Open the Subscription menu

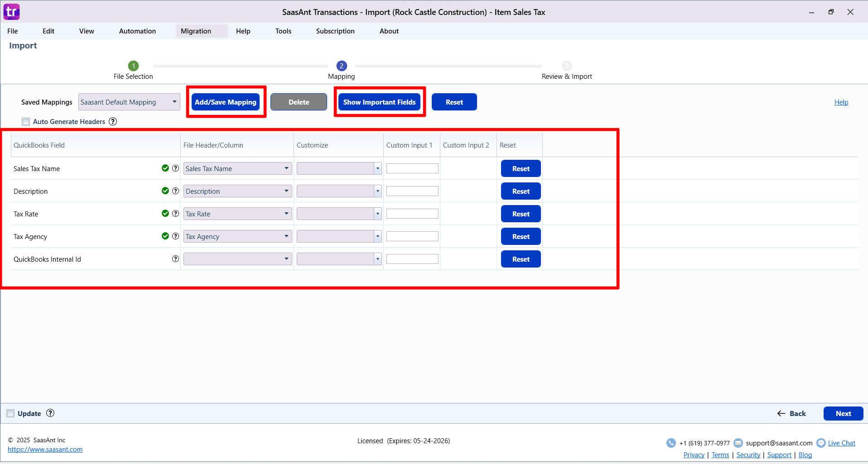pos(335,31)
